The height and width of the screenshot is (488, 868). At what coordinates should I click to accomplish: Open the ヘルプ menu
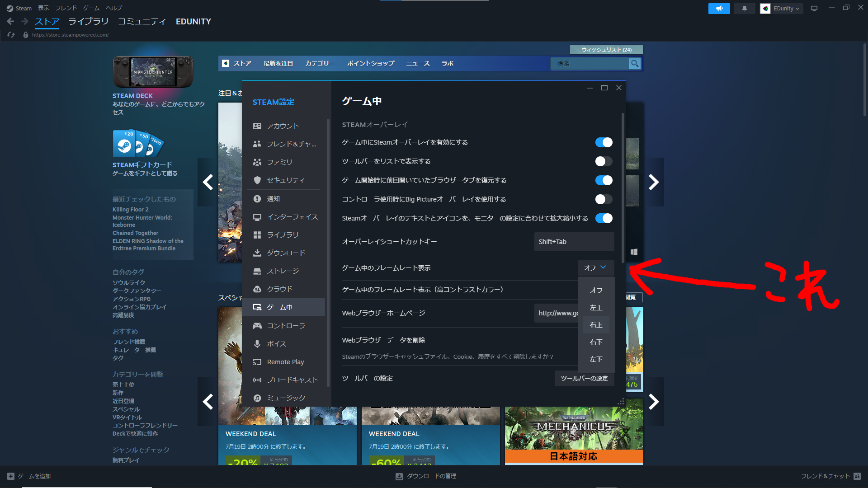pos(113,8)
